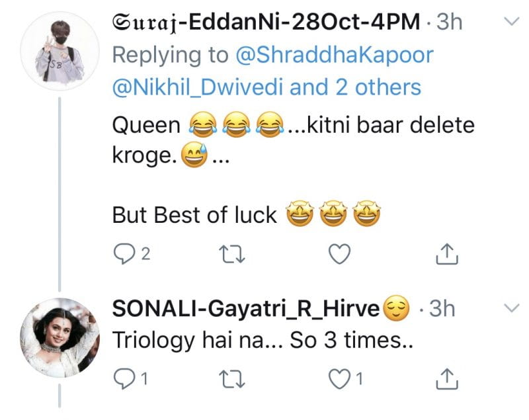
Task: Show the '2 others' being replied to
Action: tap(356, 87)
